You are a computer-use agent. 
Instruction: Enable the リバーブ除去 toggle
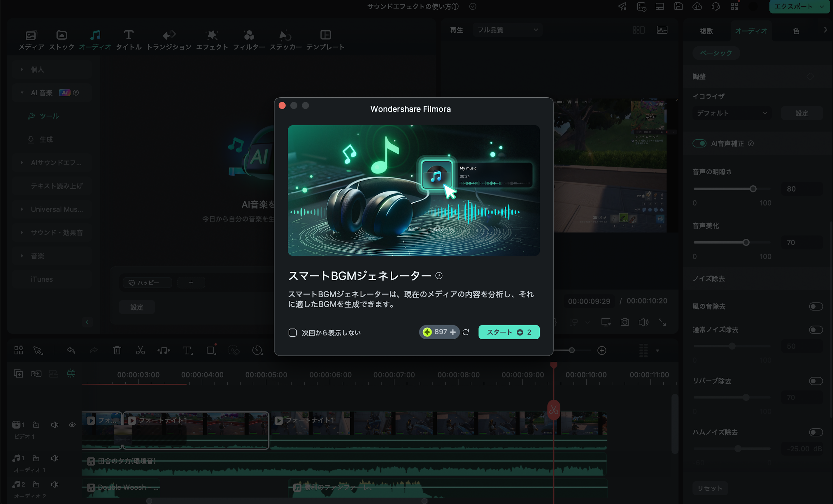tap(815, 381)
